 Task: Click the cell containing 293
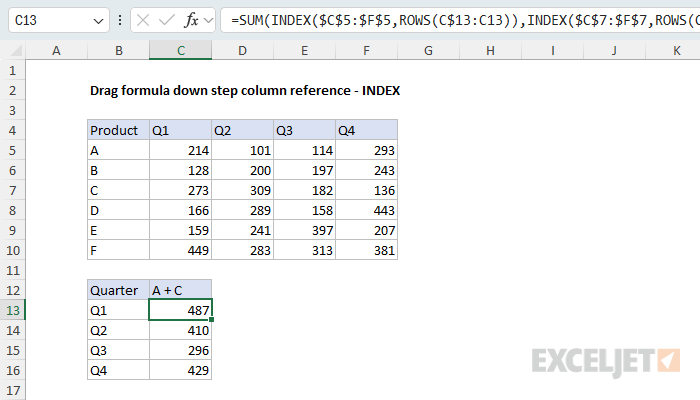click(367, 150)
